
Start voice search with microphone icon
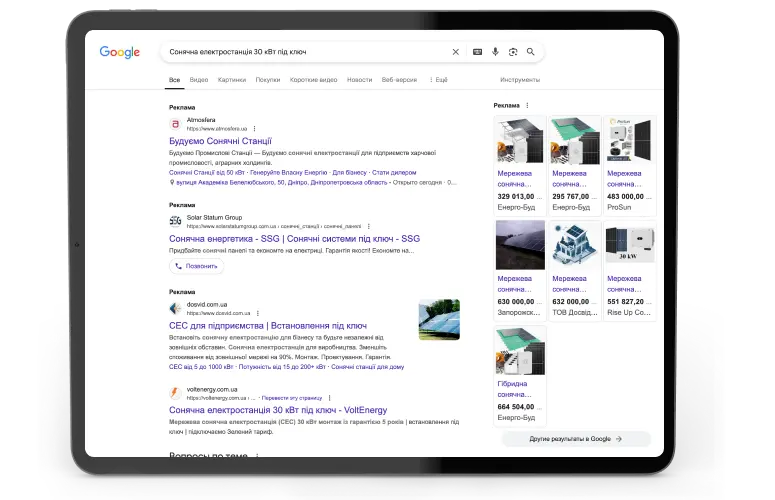495,52
